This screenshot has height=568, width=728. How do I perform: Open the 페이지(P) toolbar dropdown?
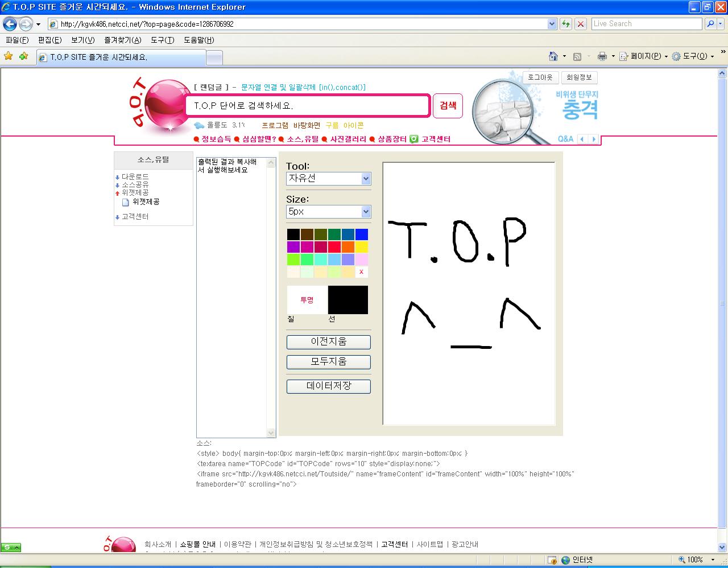(x=644, y=56)
